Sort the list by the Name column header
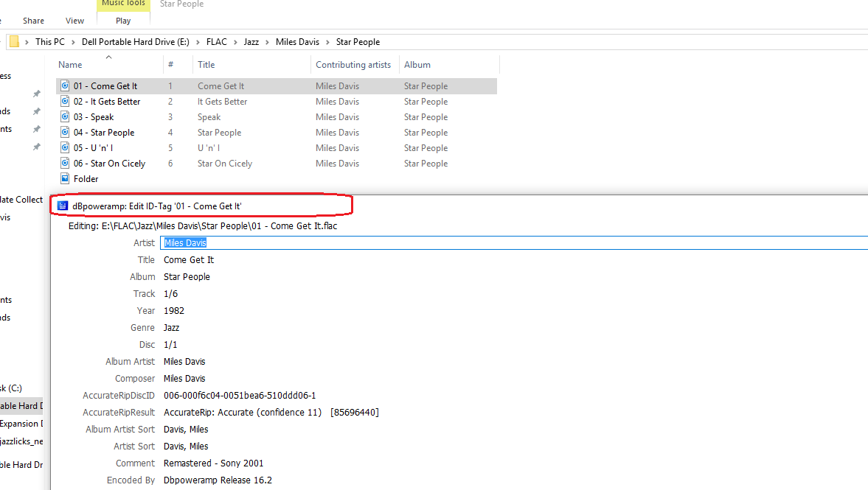This screenshot has height=490, width=868. 71,65
